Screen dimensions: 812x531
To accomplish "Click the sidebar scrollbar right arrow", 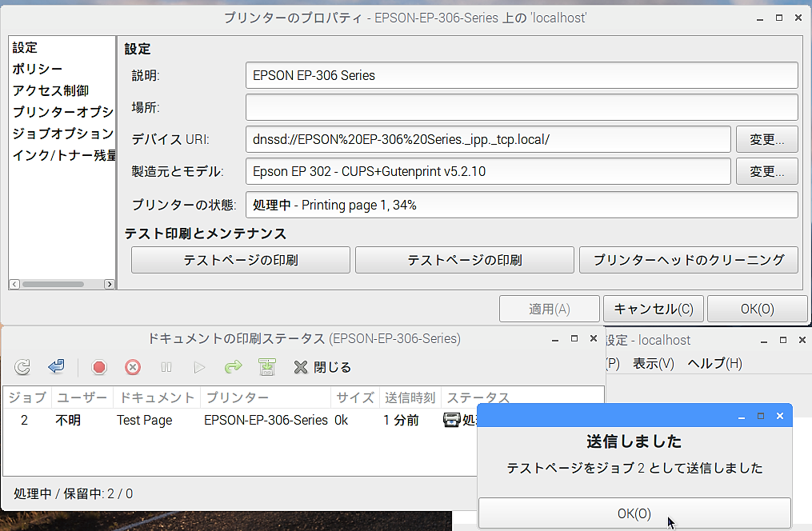I will 109,284.
